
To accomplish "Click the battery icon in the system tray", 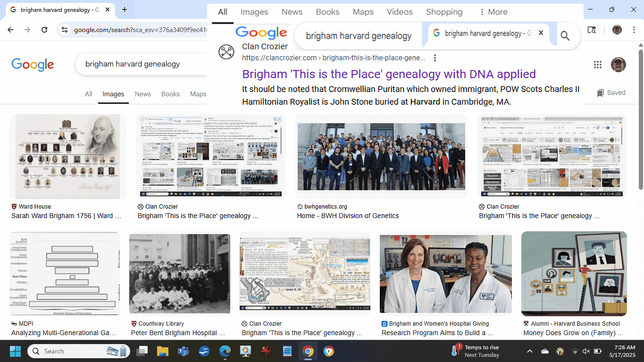I will (598, 352).
